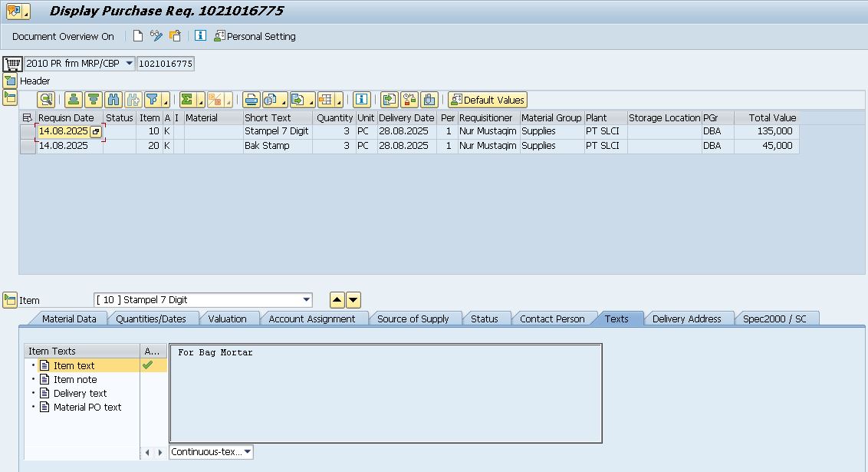Open the Valuation tab
Viewport: 868px width, 472px height.
point(227,319)
